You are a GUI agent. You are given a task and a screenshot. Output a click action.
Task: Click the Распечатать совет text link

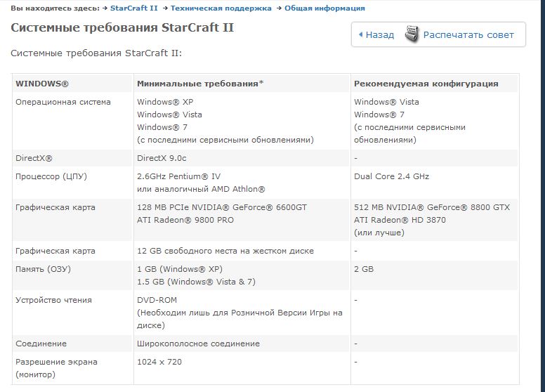pos(468,34)
